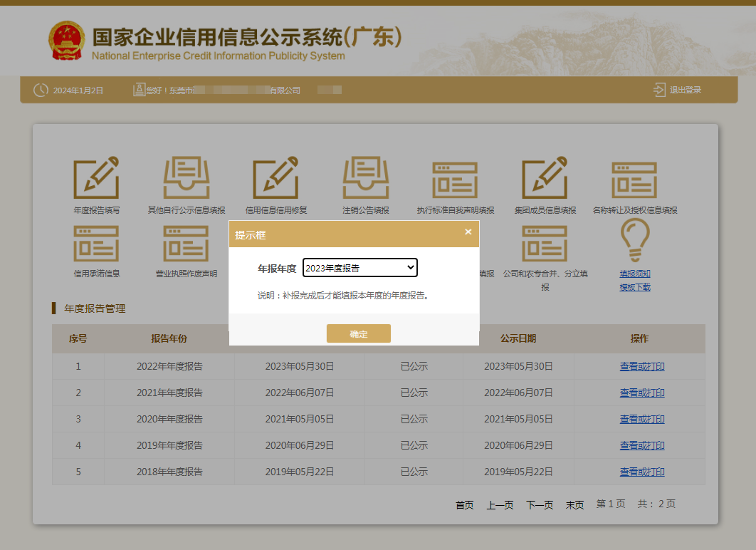756x550 pixels.
Task: Go to 下一页 in pagination
Action: 540,505
